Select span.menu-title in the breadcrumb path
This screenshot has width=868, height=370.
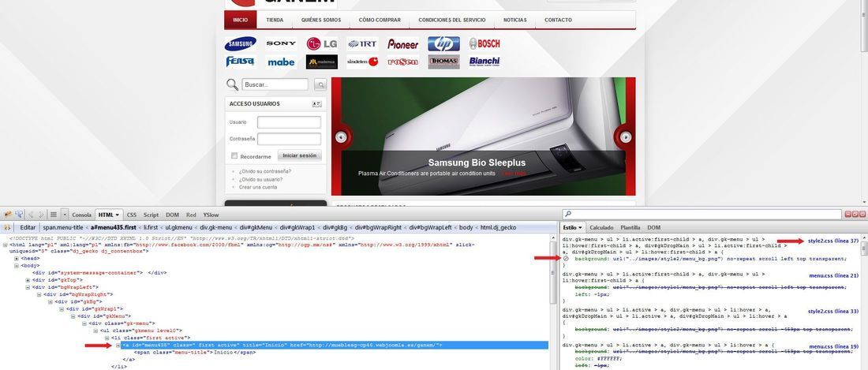[63, 227]
